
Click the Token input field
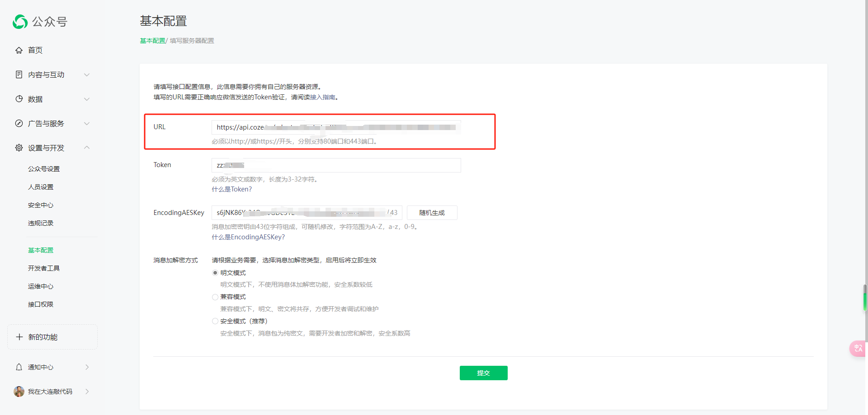336,165
